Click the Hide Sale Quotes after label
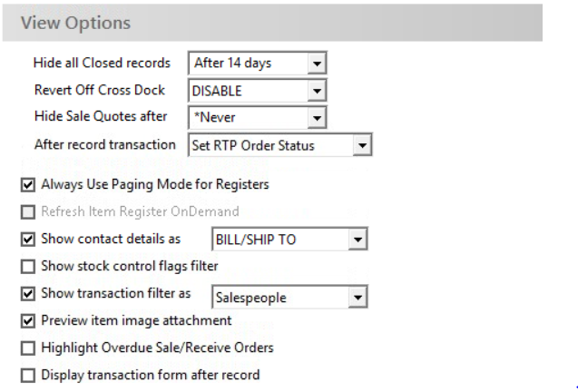The image size is (578, 392). (x=101, y=116)
